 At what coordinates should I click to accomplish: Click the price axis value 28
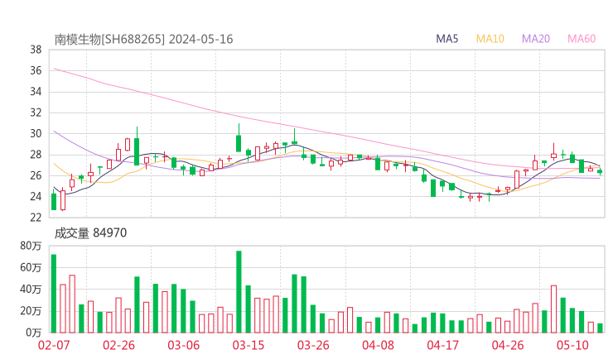(36, 155)
